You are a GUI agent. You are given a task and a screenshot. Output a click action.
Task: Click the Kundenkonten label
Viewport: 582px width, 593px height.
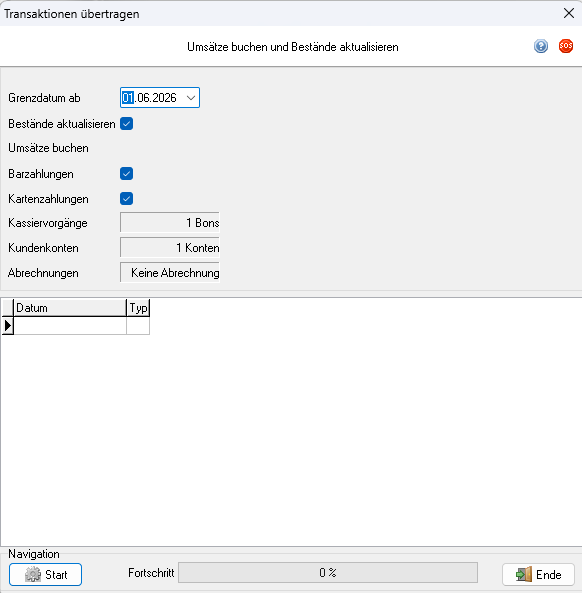[x=43, y=248]
